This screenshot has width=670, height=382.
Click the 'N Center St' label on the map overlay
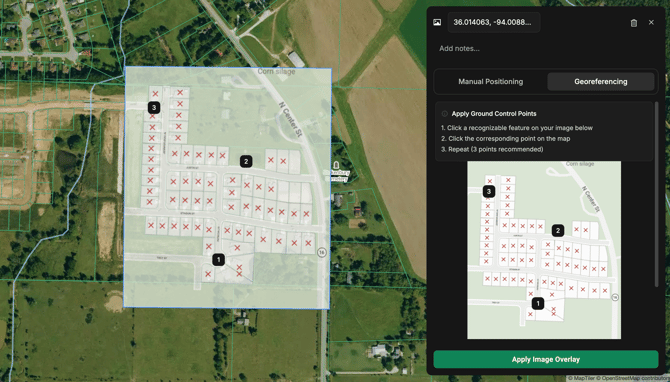coord(291,120)
